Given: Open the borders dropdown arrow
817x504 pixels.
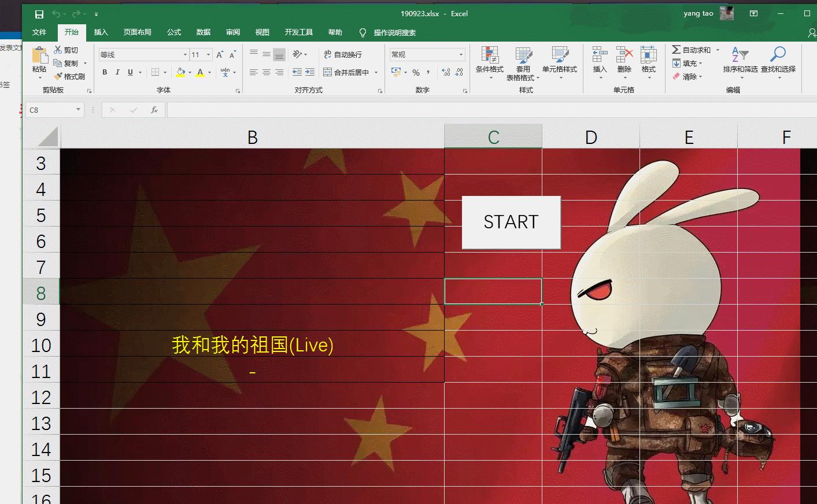Looking at the screenshot, I should 165,73.
